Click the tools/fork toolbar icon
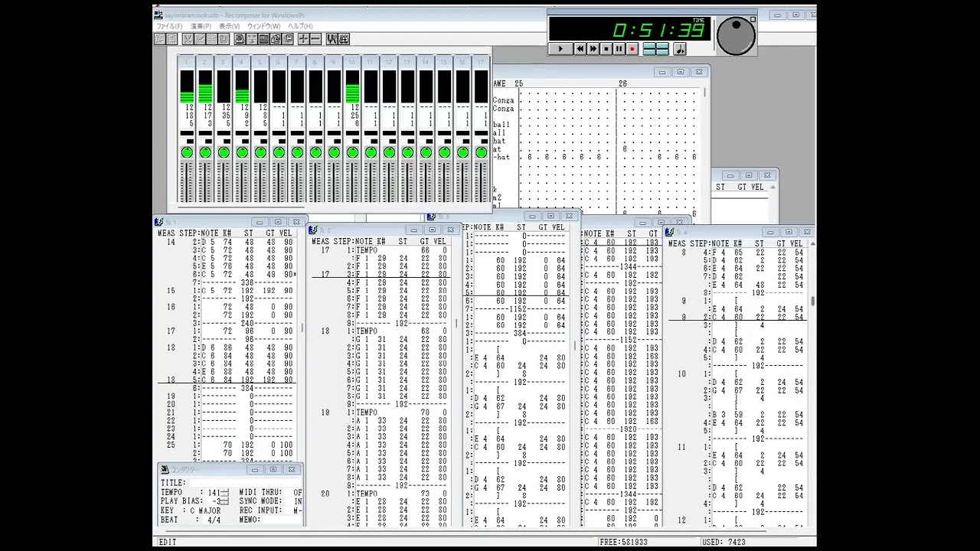 pyautogui.click(x=332, y=39)
